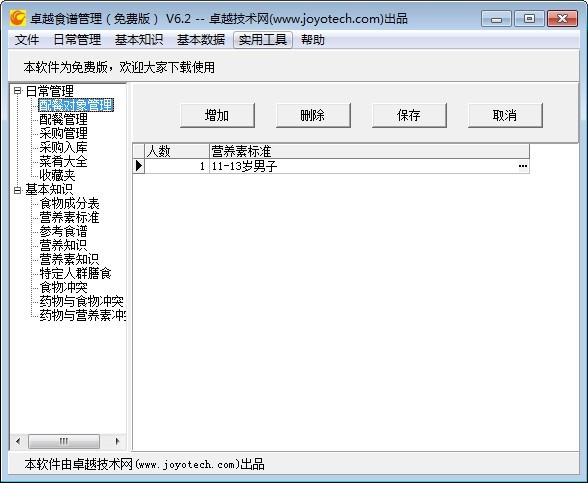Select 营养知识 in the tree

click(63, 246)
